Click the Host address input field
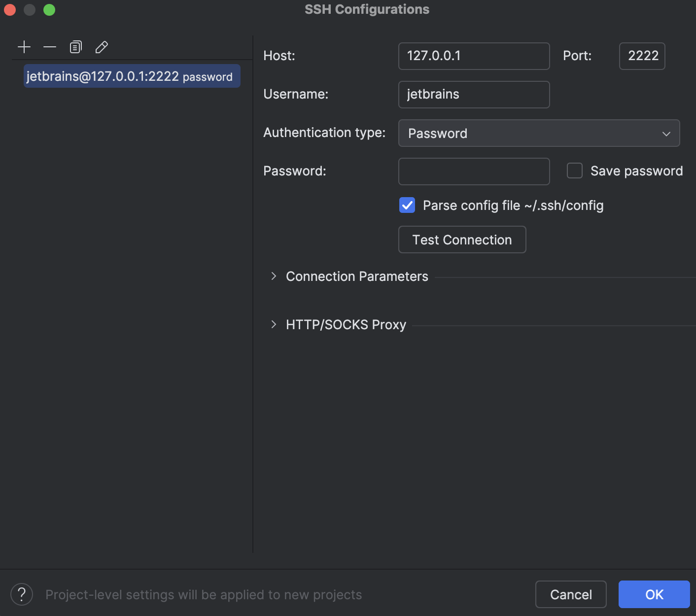 pyautogui.click(x=473, y=56)
